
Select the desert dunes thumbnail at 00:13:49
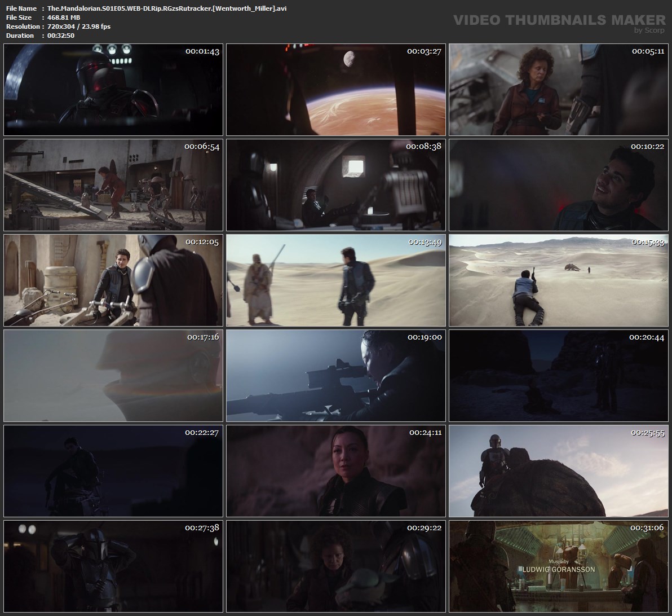coord(336,280)
